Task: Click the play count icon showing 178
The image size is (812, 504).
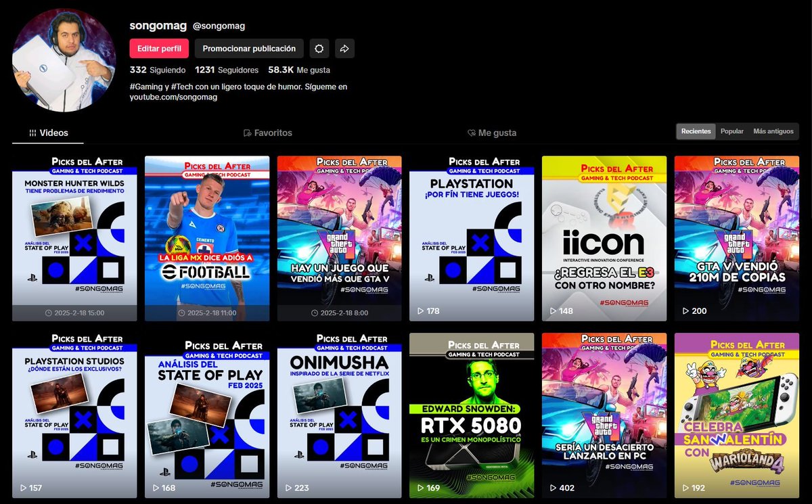Action: click(x=420, y=311)
